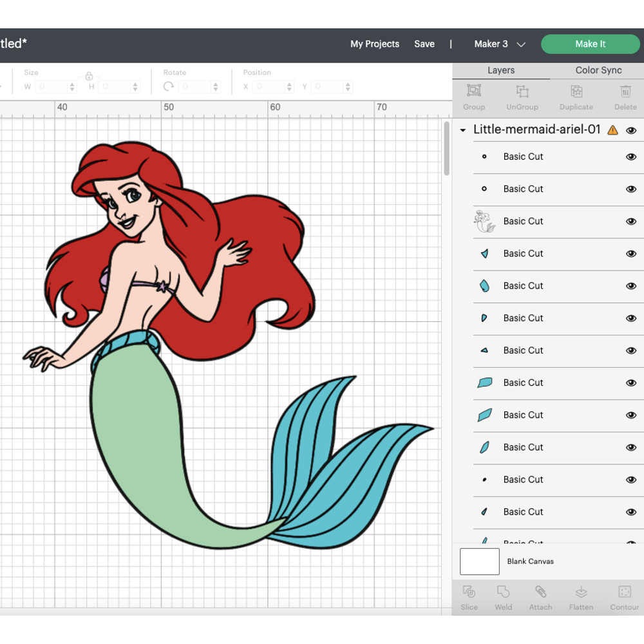The height and width of the screenshot is (644, 644).
Task: Open My Projects
Action: 375,44
